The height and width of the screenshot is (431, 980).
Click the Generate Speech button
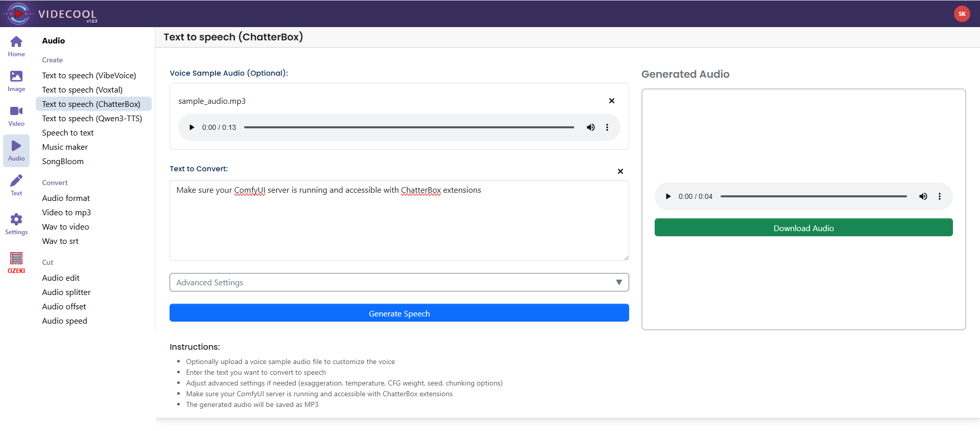399,313
